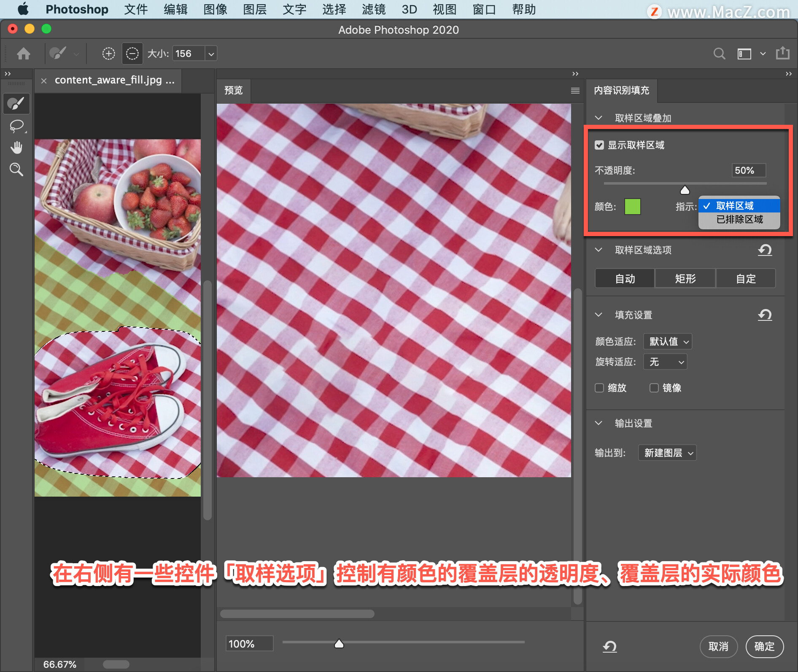Choose 已排除区域 from the open menu
This screenshot has width=798, height=672.
(x=739, y=219)
